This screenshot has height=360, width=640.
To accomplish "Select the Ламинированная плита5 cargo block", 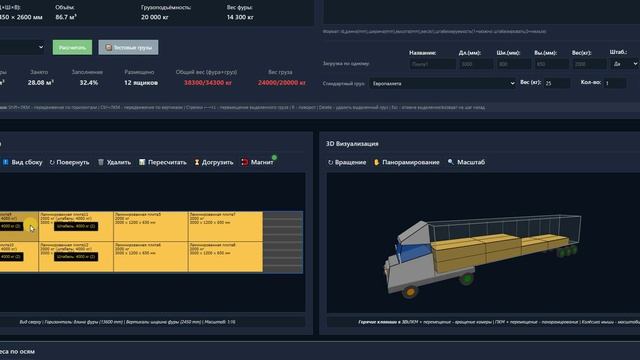I will (151, 226).
